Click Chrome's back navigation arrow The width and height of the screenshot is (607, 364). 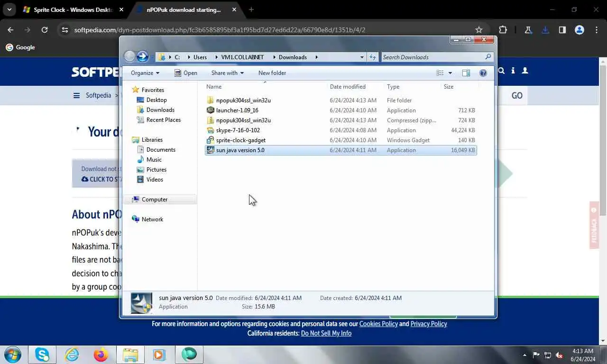click(x=10, y=30)
